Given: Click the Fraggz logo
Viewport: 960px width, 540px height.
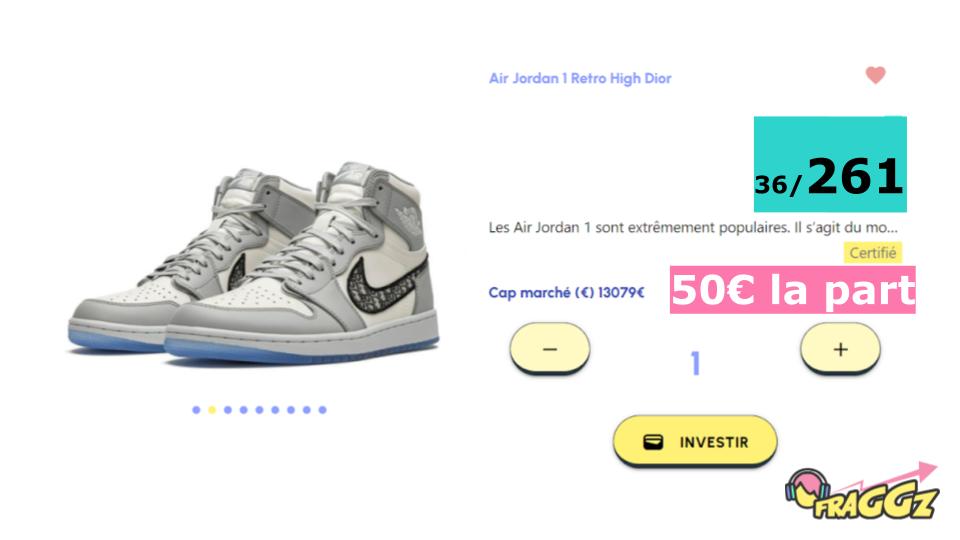Looking at the screenshot, I should 862,492.
